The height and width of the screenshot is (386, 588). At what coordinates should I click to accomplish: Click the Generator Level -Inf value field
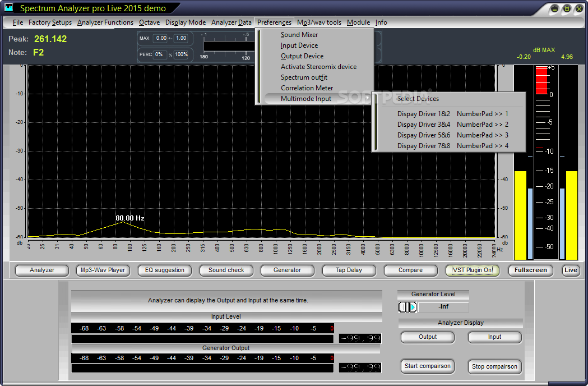click(x=443, y=307)
